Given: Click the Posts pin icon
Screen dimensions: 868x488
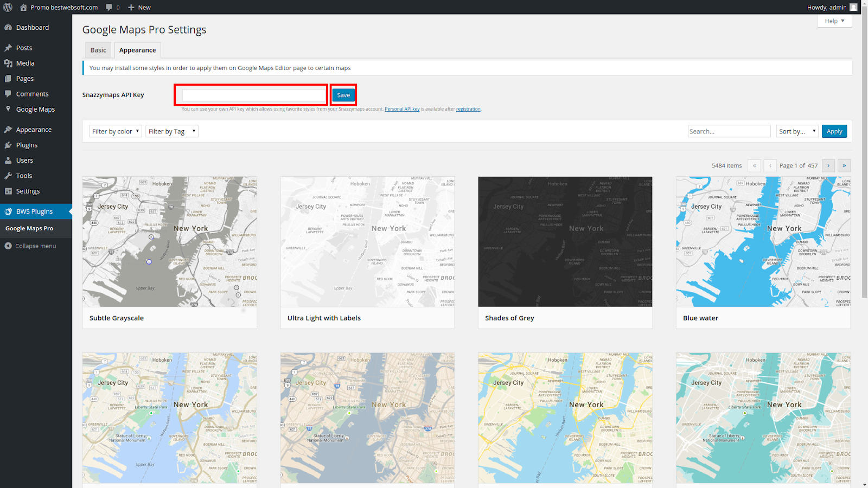Looking at the screenshot, I should [x=8, y=48].
